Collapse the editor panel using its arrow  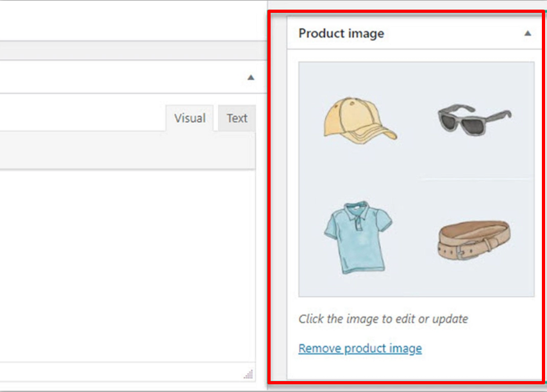pos(251,78)
